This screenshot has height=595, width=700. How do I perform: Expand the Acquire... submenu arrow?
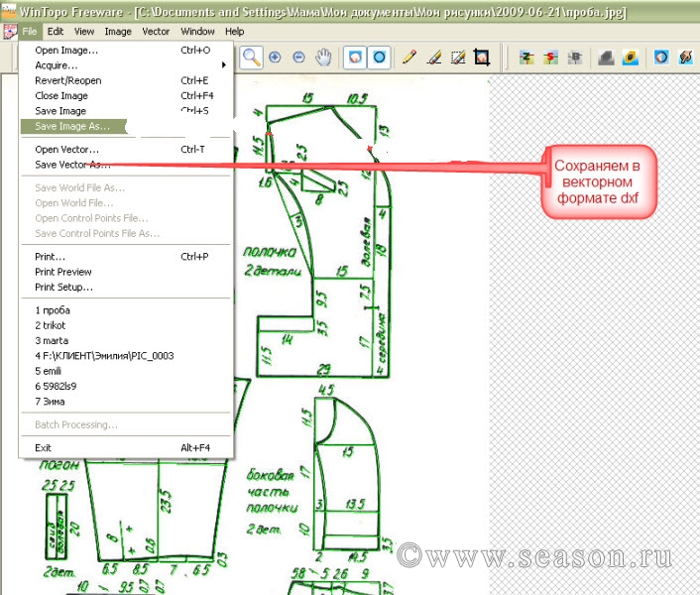(x=224, y=65)
